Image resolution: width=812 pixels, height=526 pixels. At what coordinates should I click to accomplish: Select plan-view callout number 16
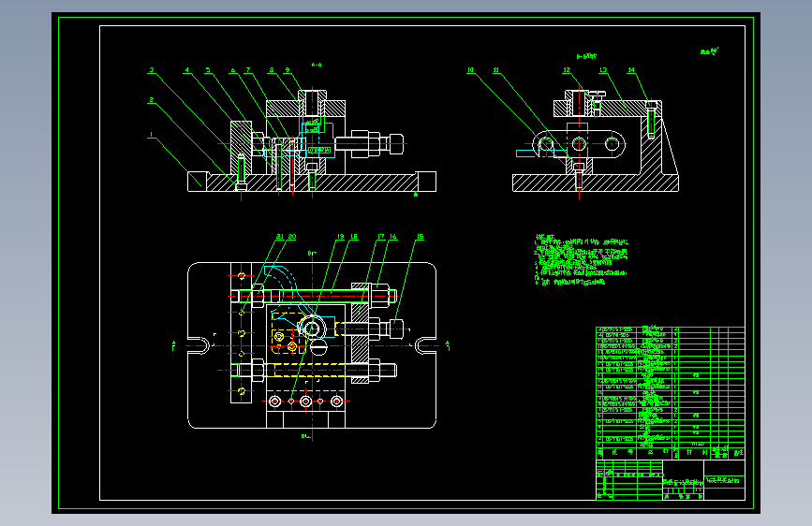[393, 237]
